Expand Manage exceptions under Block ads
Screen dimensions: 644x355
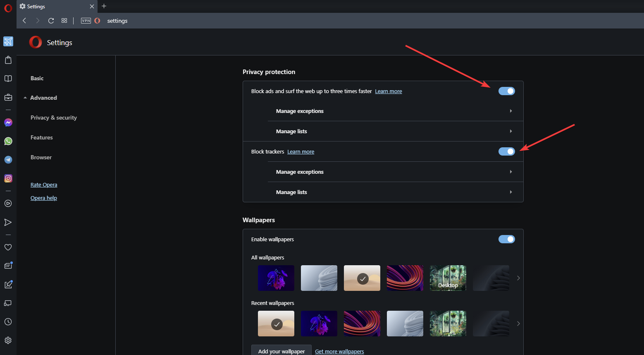[x=396, y=111]
